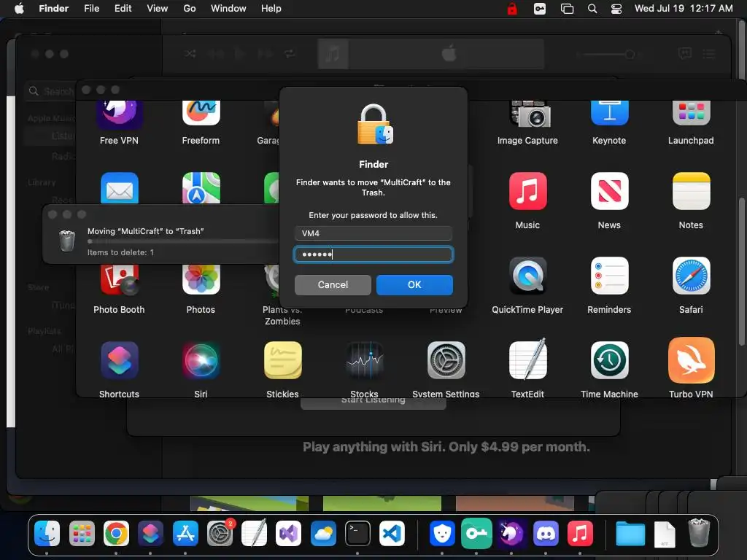
Task: Open the Go menu
Action: coord(190,9)
